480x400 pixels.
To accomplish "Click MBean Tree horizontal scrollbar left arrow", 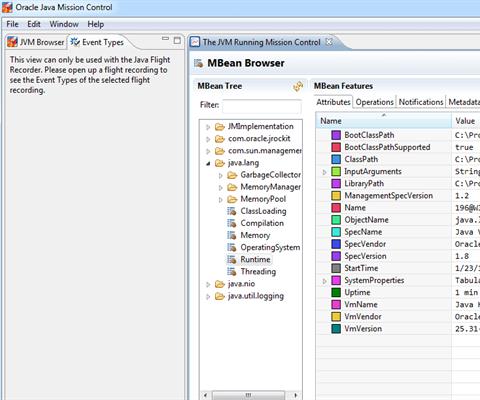I will [x=205, y=395].
